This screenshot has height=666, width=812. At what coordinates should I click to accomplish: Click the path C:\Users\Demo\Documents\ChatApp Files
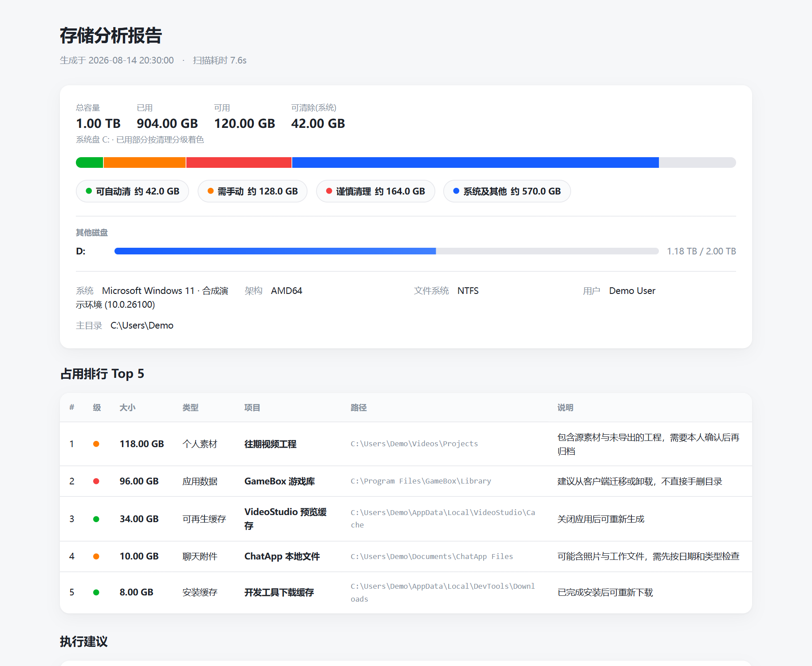click(432, 556)
